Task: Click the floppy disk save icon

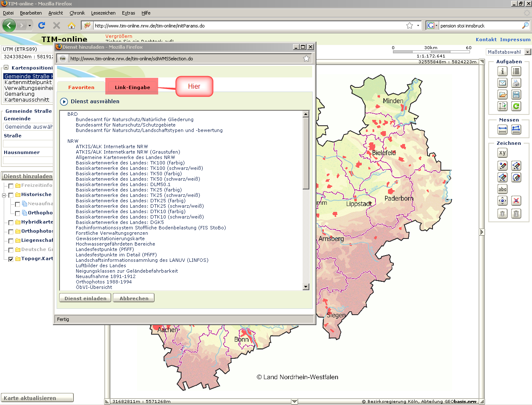Action: (x=516, y=94)
